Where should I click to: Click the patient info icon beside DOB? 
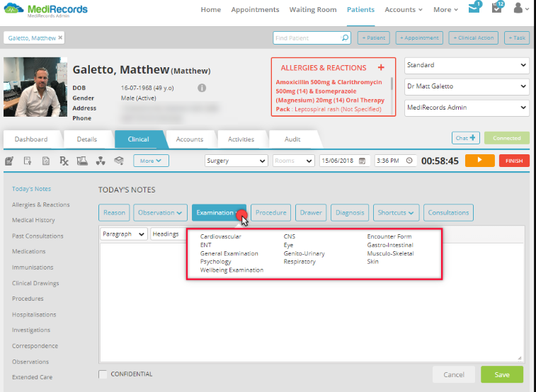click(x=202, y=88)
